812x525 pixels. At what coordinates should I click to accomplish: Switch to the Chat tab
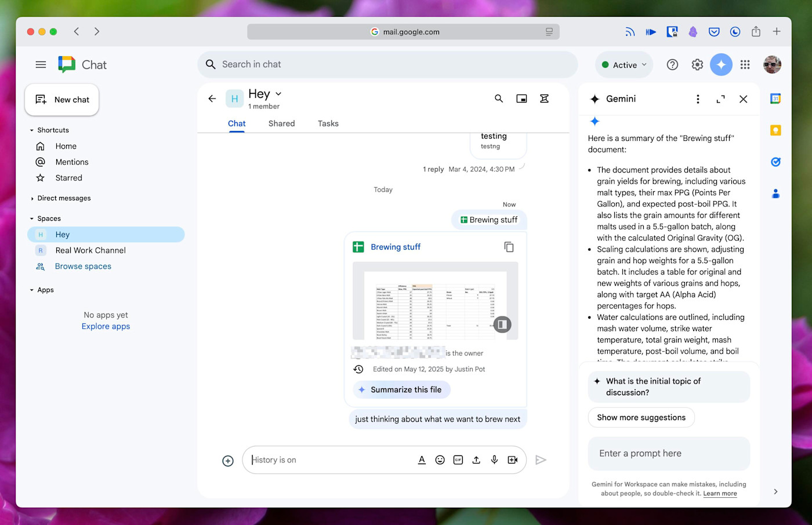[237, 123]
